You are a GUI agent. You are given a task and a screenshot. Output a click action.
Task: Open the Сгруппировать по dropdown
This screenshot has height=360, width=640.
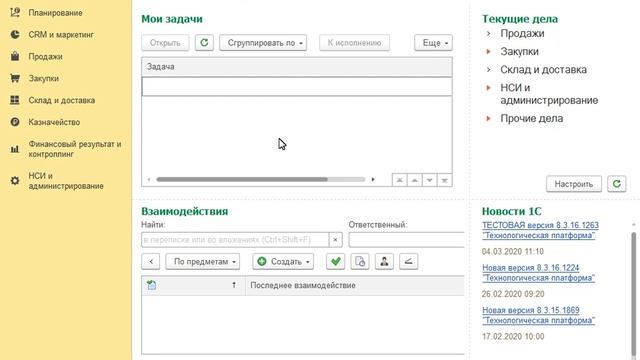pos(263,42)
